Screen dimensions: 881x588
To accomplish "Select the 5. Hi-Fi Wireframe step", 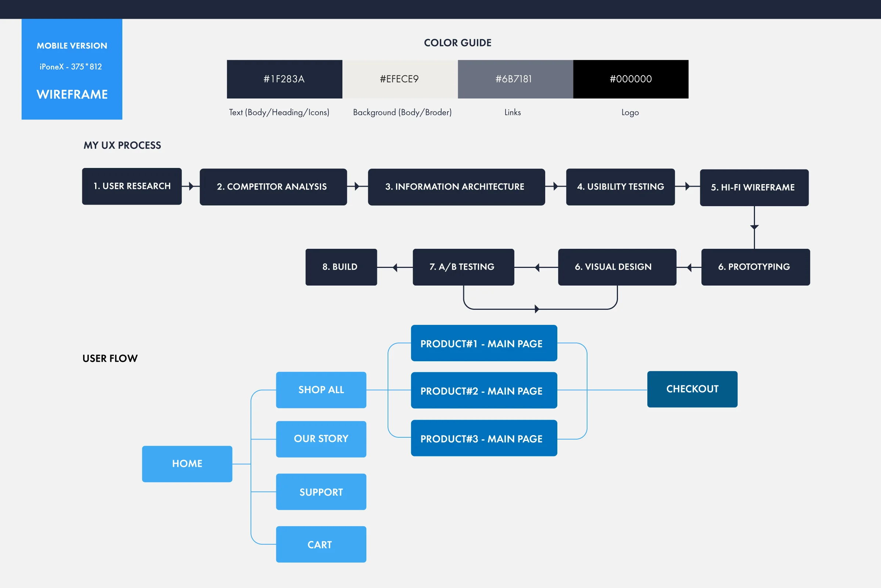I will pyautogui.click(x=754, y=187).
